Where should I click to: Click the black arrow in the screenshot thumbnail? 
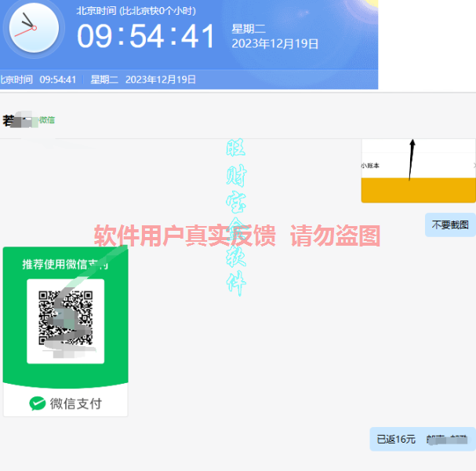(411, 159)
